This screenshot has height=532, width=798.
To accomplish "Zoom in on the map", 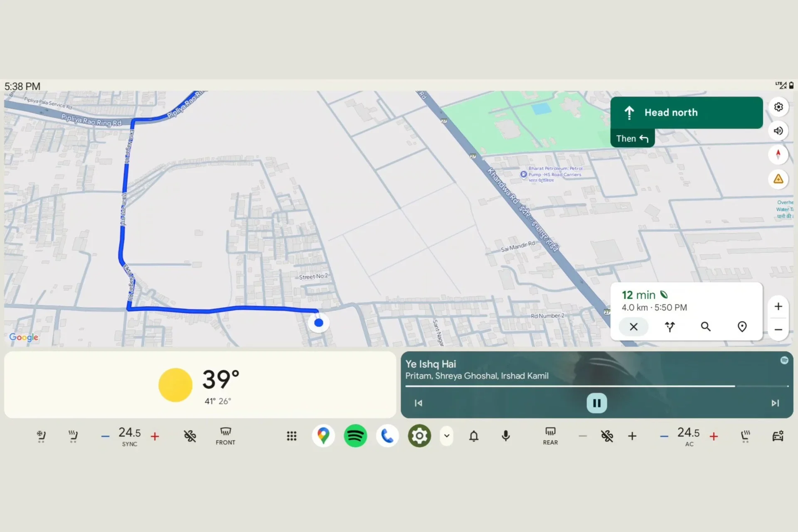I will pos(778,306).
